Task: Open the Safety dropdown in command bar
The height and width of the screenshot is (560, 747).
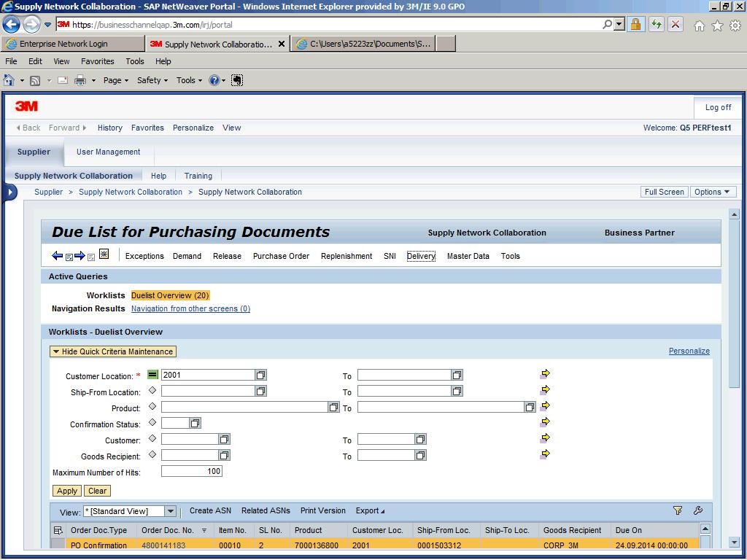Action: pyautogui.click(x=152, y=80)
